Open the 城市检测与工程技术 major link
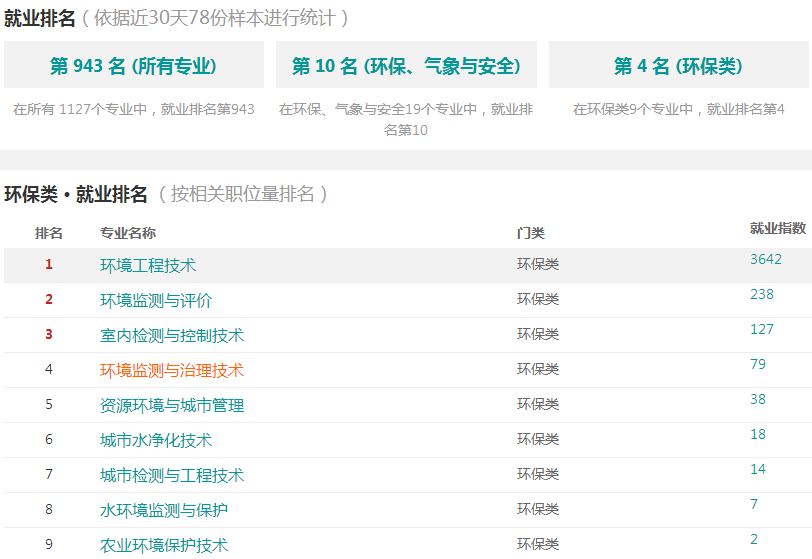Viewport: 812px width, 559px height. [x=172, y=476]
